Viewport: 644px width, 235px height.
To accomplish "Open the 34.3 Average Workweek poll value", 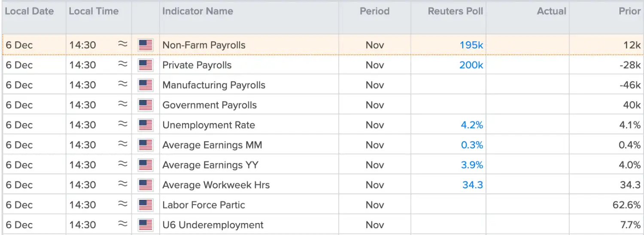I will (x=473, y=185).
